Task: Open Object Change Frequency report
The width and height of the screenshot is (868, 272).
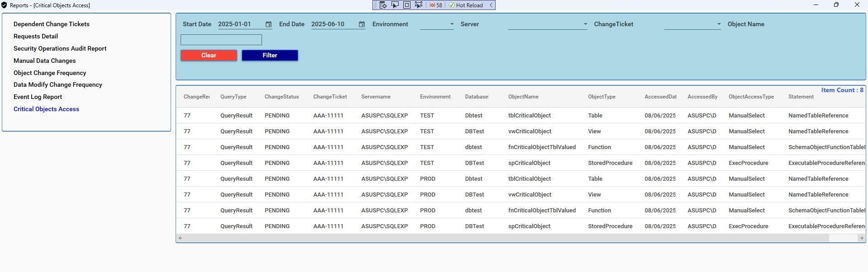Action: [50, 73]
